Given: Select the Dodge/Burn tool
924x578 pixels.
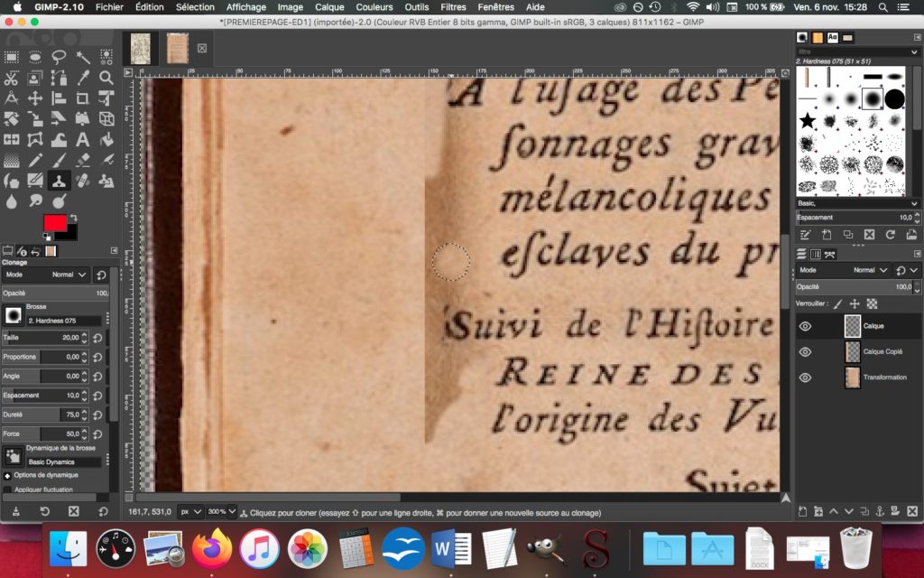Looking at the screenshot, I should (x=59, y=201).
